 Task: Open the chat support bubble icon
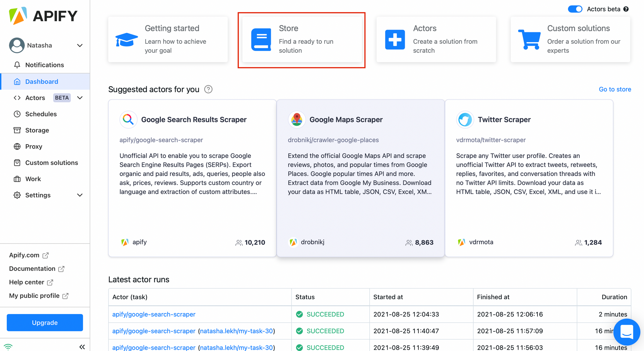(626, 332)
